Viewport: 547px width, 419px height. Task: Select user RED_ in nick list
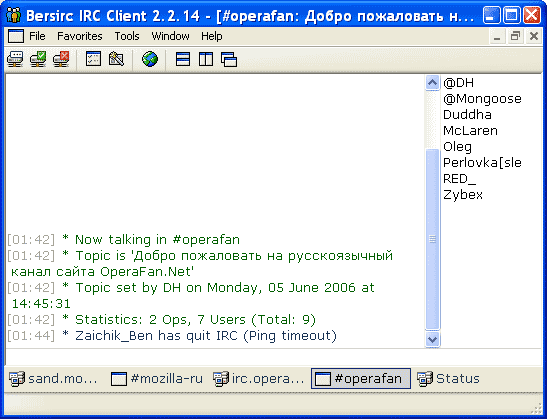pyautogui.click(x=459, y=179)
